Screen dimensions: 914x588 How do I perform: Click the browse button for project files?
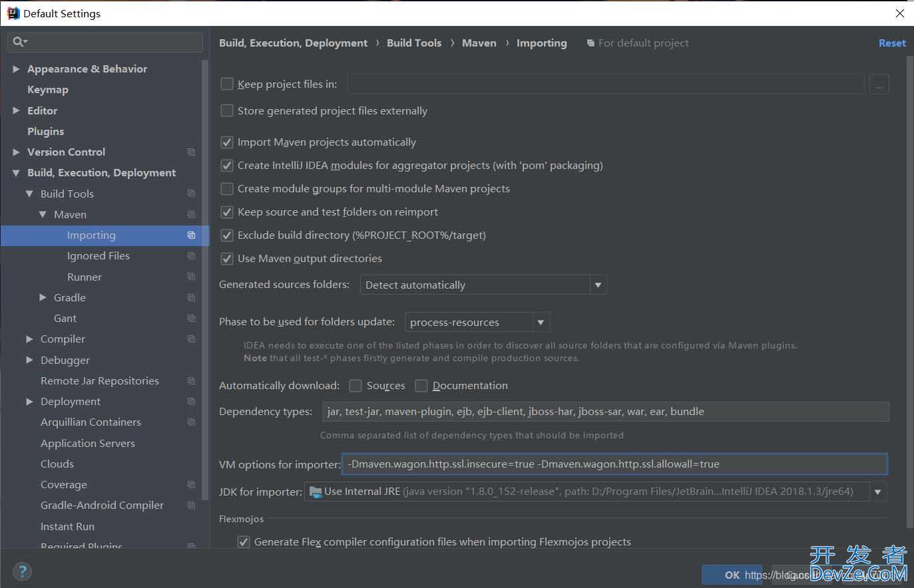879,84
